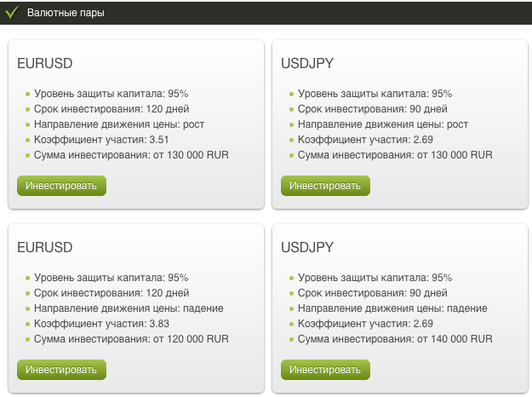This screenshot has width=532, height=397.
Task: Click the green checkmark icon in header
Action: click(x=12, y=13)
